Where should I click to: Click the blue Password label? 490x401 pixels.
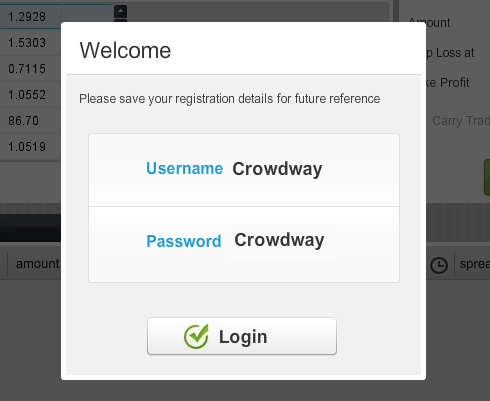(184, 241)
